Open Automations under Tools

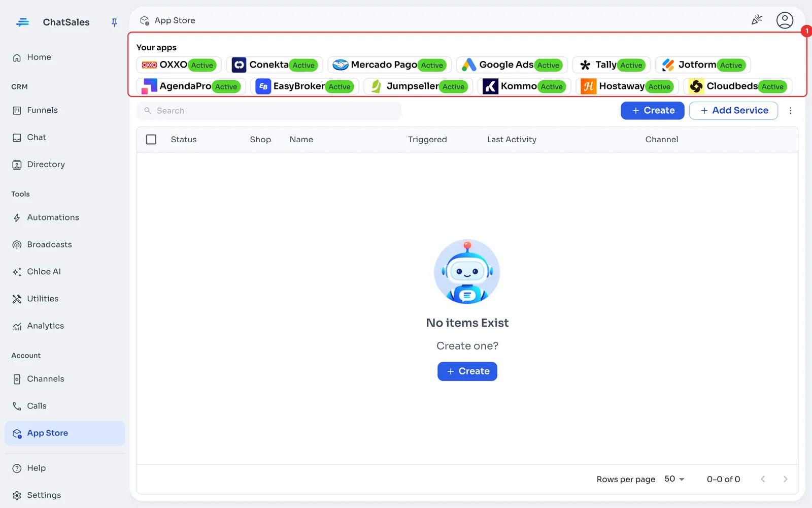coord(65,217)
